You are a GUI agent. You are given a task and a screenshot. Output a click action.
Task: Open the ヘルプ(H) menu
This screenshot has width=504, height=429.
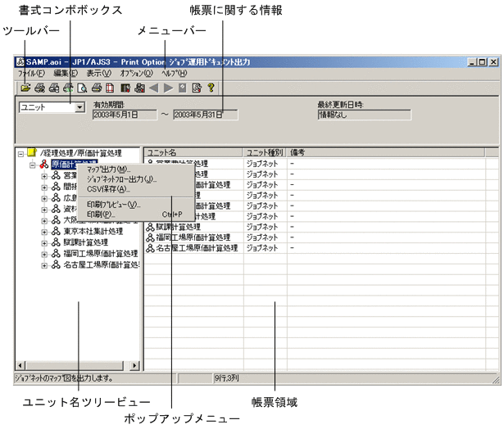174,73
